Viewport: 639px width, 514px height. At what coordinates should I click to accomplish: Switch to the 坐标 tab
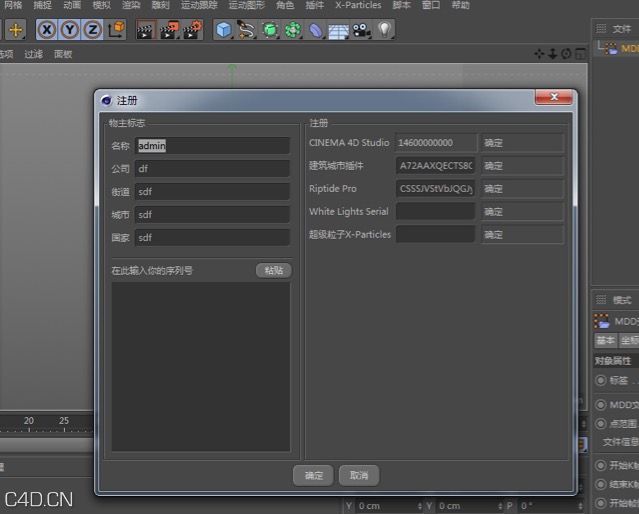[x=629, y=340]
